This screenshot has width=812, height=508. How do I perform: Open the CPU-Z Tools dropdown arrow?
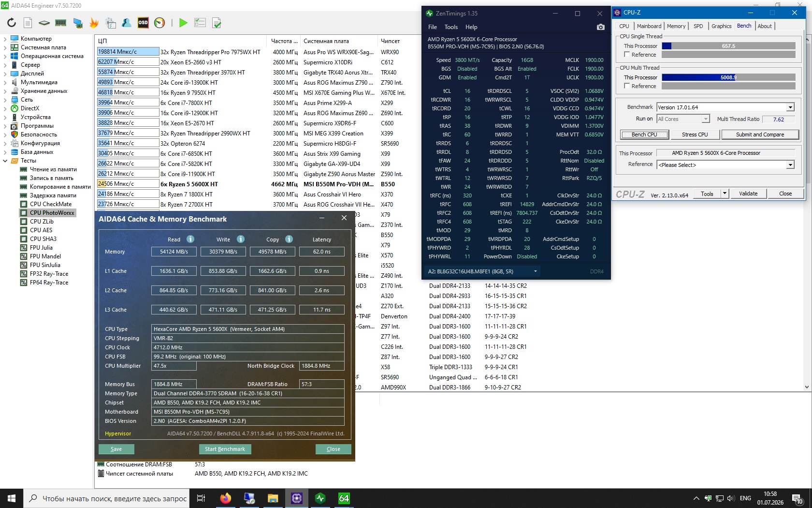point(725,194)
